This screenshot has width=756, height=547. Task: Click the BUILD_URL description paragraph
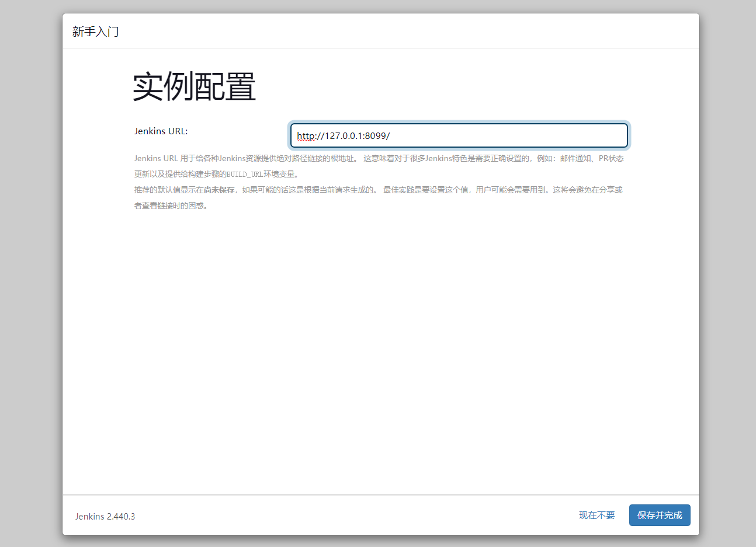(x=379, y=166)
